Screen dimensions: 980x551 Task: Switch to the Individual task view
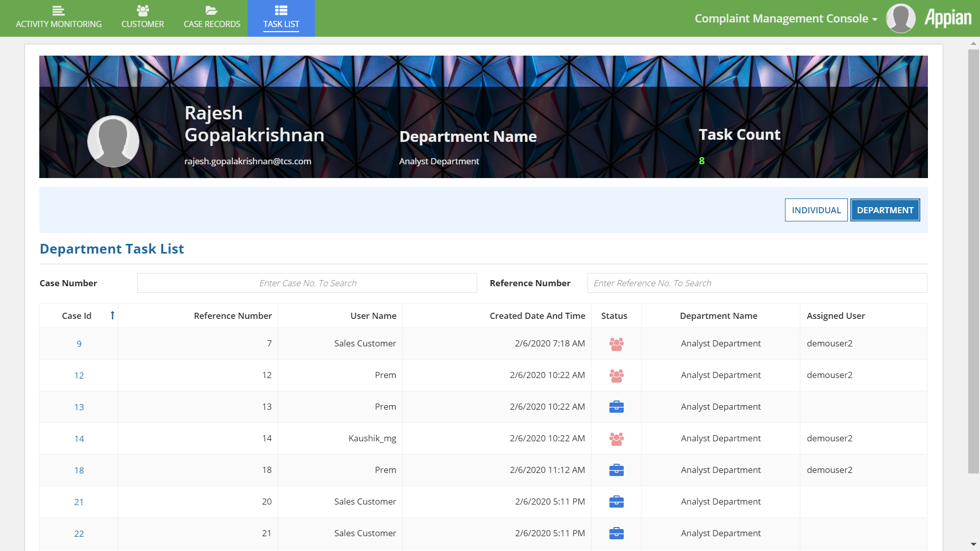[x=816, y=210]
